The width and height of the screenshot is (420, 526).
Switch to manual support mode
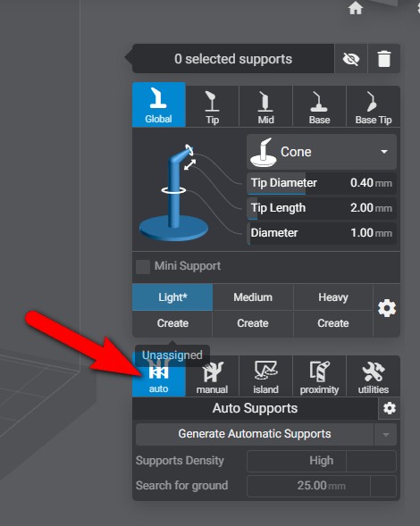(212, 376)
